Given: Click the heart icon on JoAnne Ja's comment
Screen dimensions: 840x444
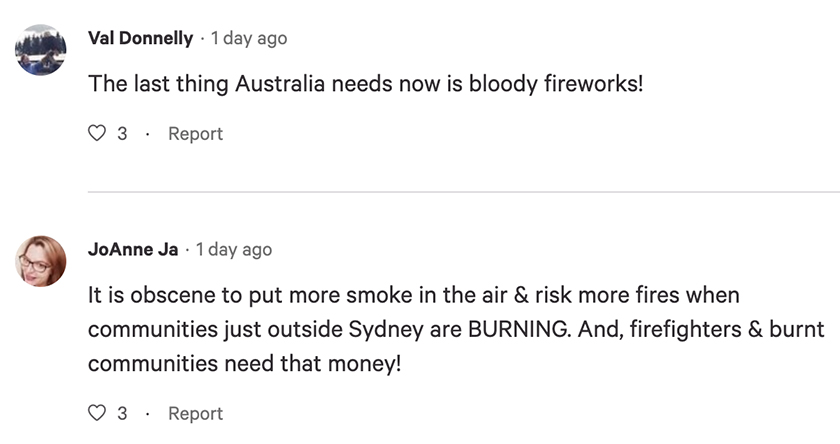Looking at the screenshot, I should click(98, 413).
